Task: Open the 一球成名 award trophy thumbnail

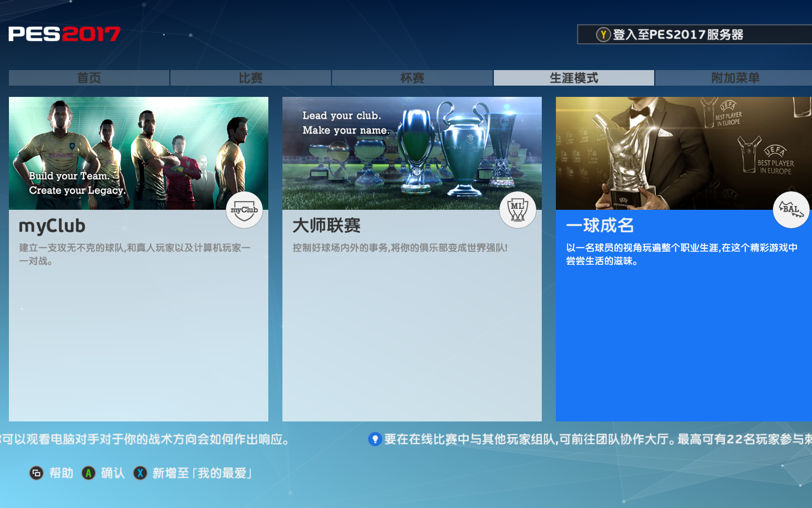Action: point(684,153)
